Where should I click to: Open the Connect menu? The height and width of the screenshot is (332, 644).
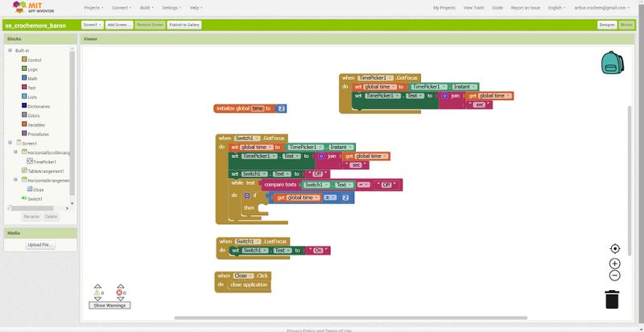tap(119, 7)
